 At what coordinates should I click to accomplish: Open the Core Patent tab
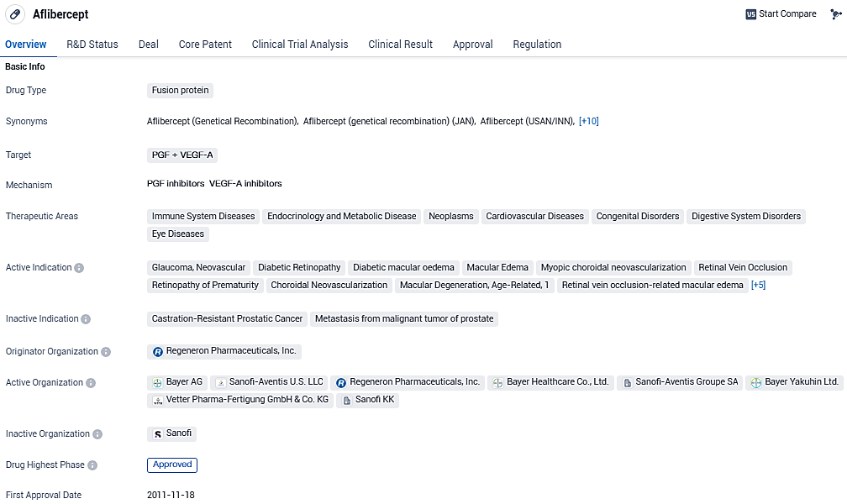[x=205, y=45]
